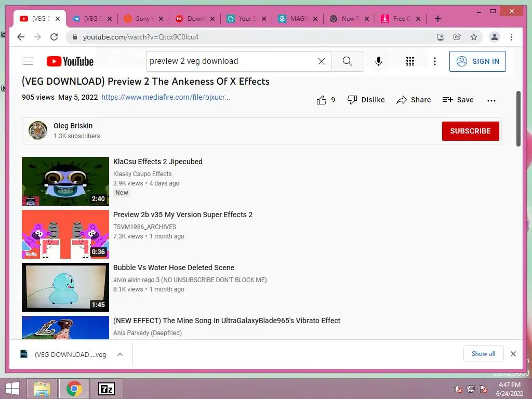
Task: Reload the current page
Action: coord(54,37)
